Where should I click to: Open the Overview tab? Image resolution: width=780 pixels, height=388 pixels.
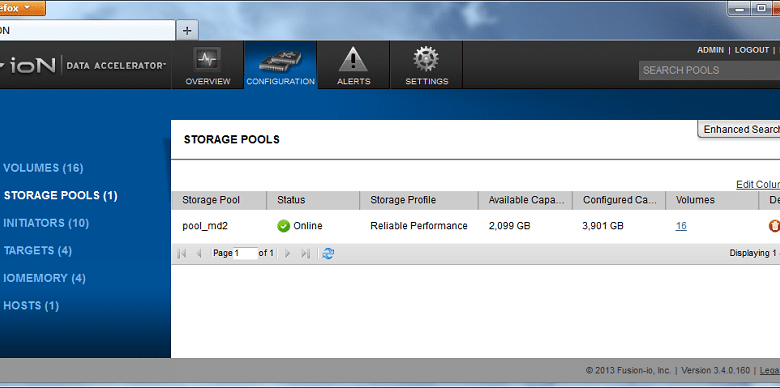[x=208, y=65]
